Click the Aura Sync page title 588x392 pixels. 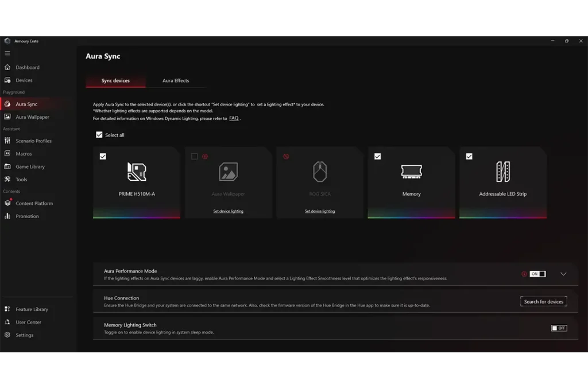[103, 56]
